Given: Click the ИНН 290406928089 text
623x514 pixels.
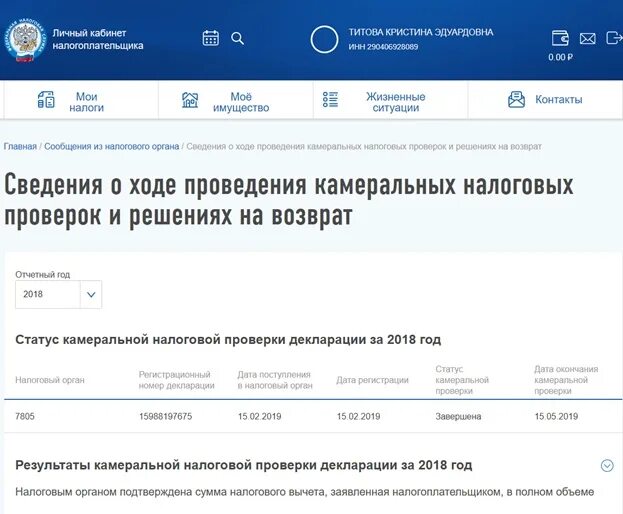Looking at the screenshot, I should coord(383,47).
